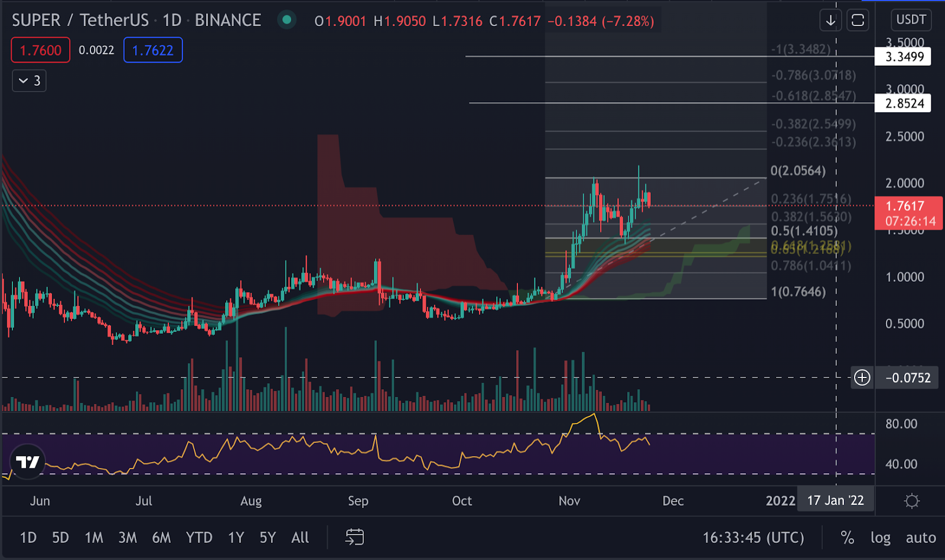
Task: Click the high price H1.9050
Action: point(400,21)
